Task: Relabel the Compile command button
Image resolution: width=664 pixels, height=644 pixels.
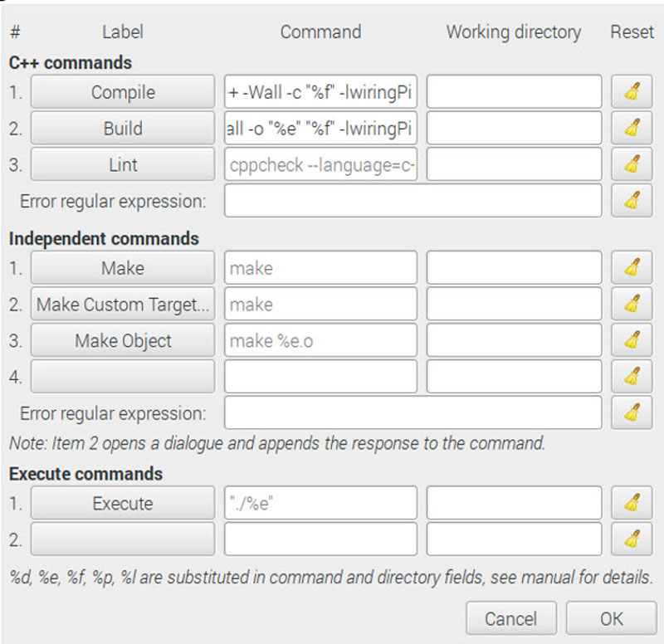Action: pos(121,91)
